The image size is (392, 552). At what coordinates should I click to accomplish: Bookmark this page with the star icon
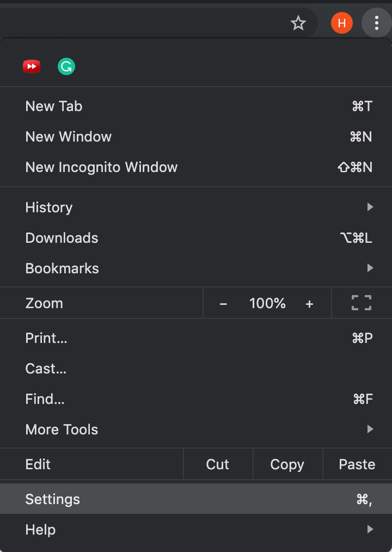pos(298,23)
